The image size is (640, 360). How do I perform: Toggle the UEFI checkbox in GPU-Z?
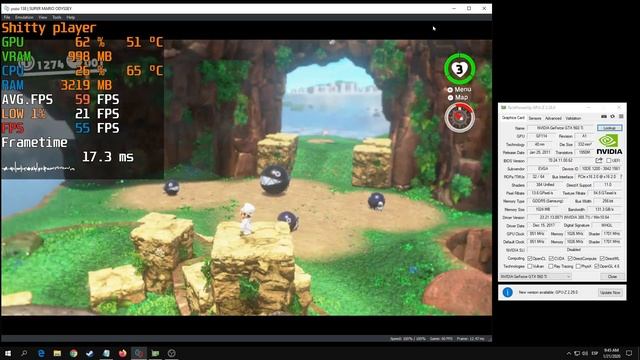609,161
